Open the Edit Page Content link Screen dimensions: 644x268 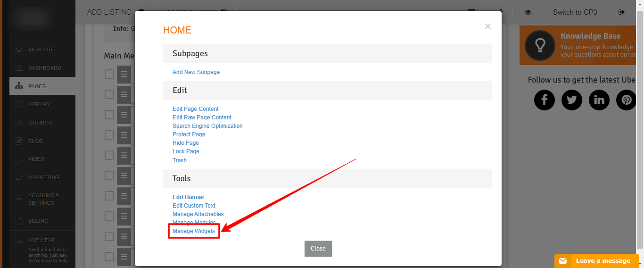point(195,109)
